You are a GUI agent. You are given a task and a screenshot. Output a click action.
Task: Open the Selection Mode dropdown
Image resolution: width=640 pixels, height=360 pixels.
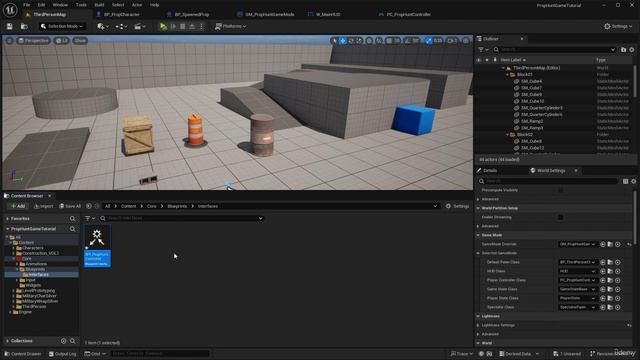coord(62,26)
